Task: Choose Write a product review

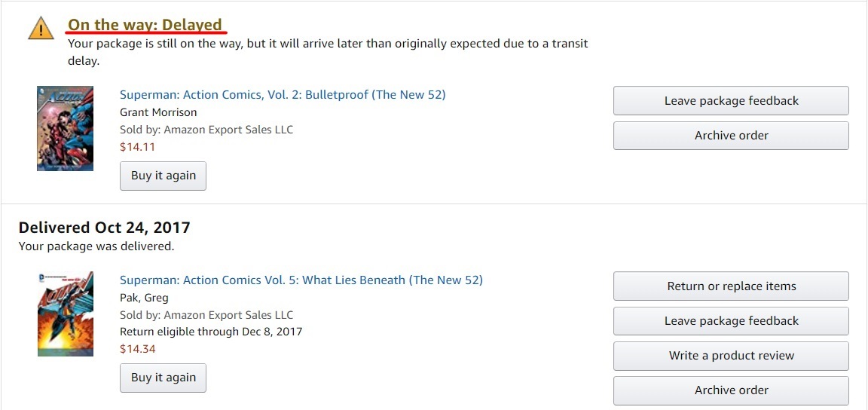Action: 731,356
